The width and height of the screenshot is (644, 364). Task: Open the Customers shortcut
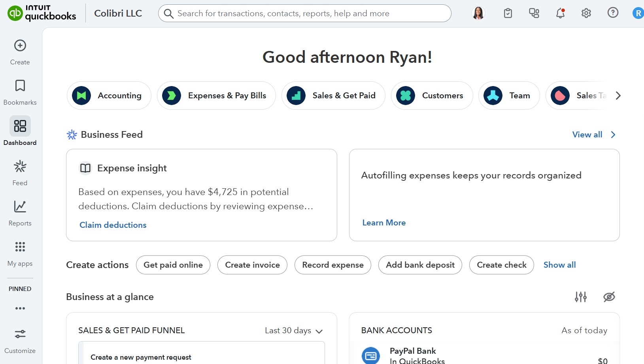coord(432,96)
